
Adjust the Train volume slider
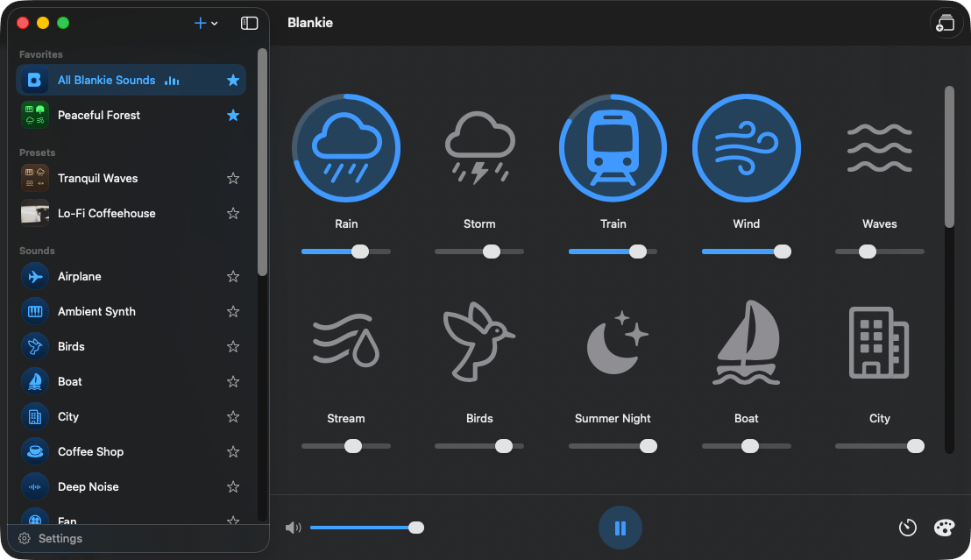pos(613,252)
